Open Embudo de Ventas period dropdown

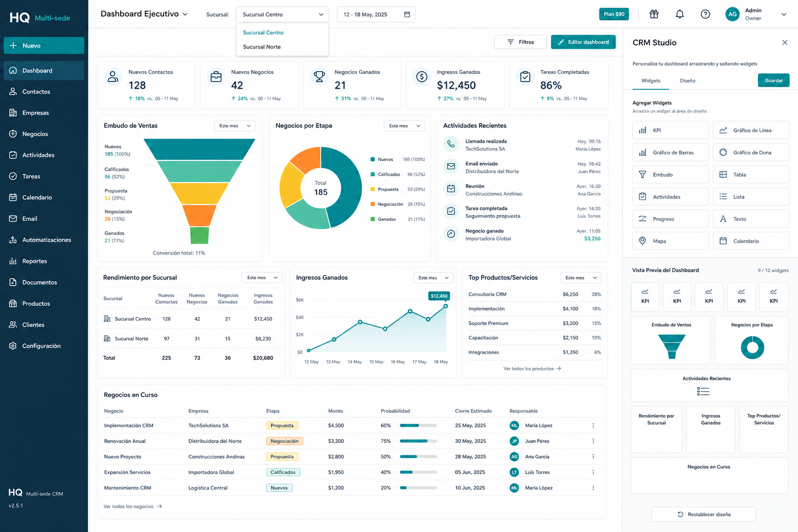(x=234, y=126)
